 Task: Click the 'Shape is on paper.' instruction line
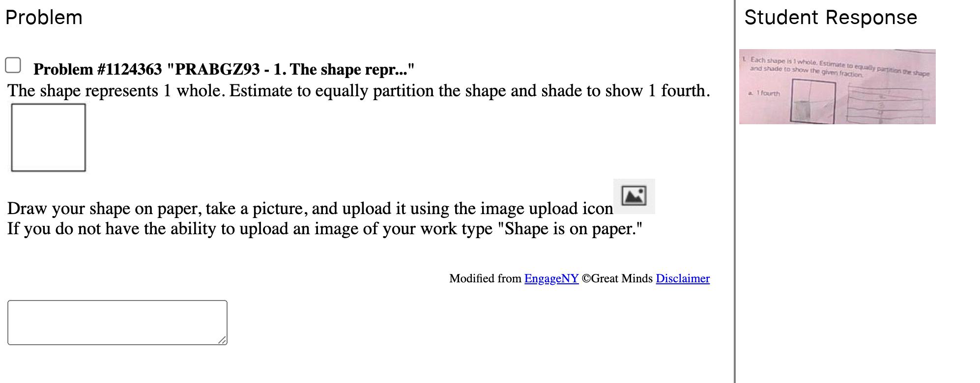coord(324,229)
